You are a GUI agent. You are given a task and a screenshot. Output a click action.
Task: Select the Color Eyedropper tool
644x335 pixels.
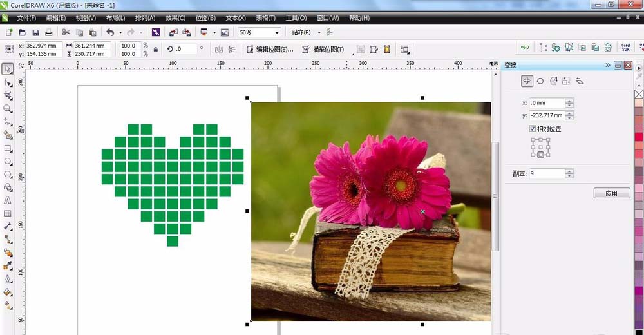pyautogui.click(x=7, y=265)
